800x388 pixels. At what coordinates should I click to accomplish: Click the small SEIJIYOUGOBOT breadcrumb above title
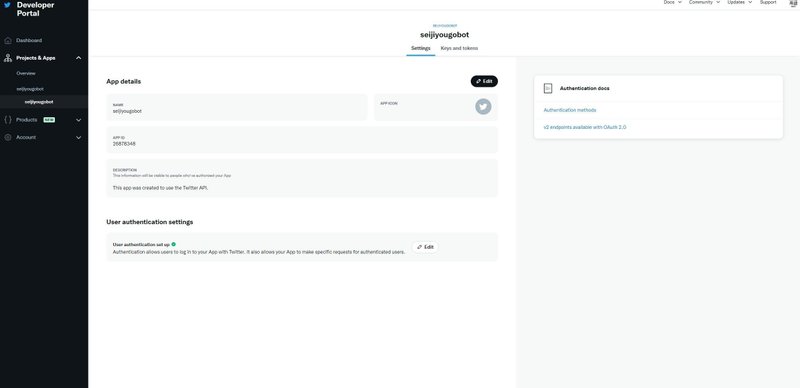(445, 26)
